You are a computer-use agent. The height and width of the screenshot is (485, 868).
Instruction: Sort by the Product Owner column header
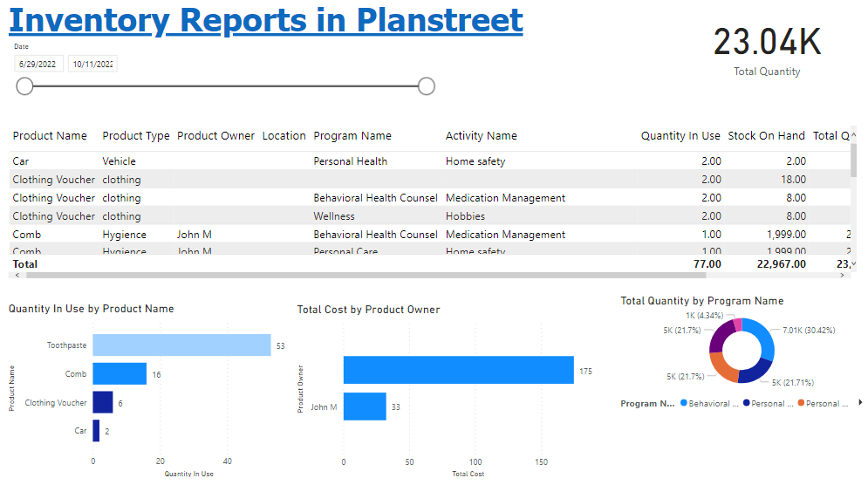[215, 136]
